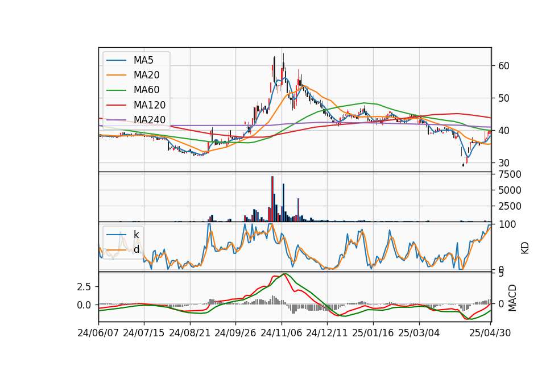Image resolution: width=546 pixels, height=392 pixels.
Task: Click the 24/06/07 date tick label
Action: coord(98,333)
